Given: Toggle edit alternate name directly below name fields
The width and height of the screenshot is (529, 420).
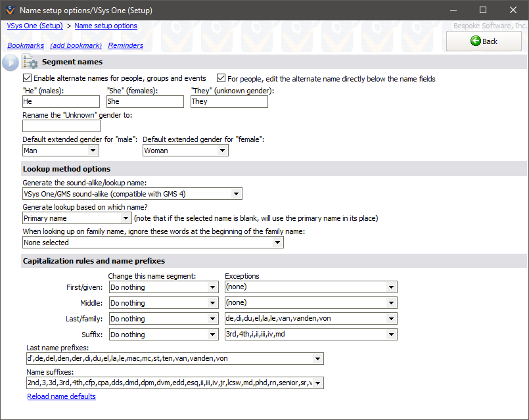Looking at the screenshot, I should click(221, 78).
